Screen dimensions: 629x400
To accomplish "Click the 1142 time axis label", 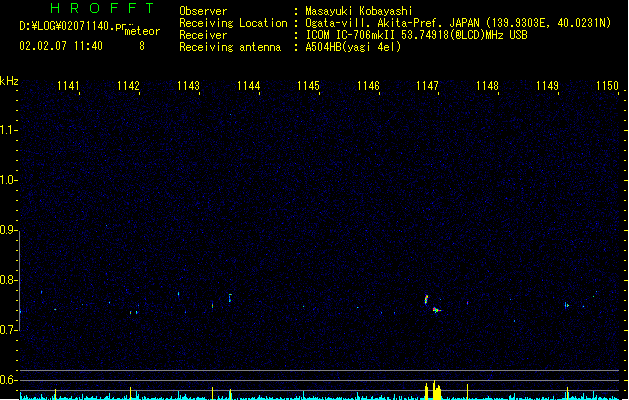I will pos(128,86).
